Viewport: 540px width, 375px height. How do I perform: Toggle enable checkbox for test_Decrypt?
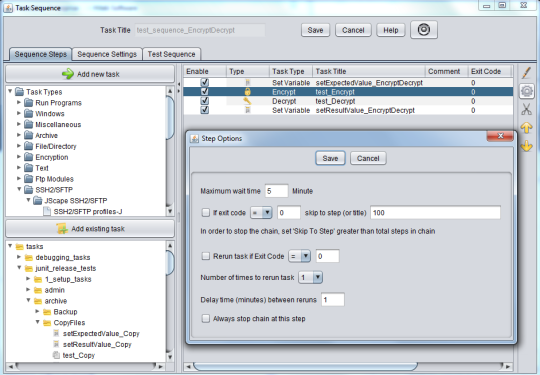205,101
